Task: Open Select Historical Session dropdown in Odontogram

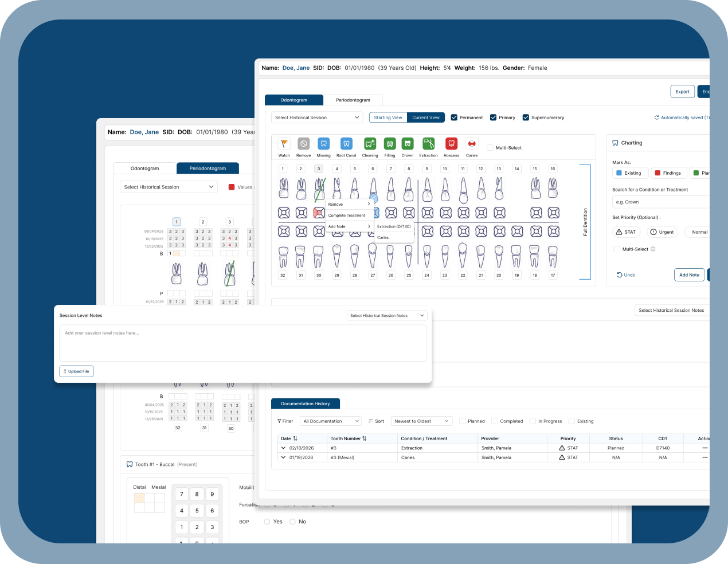Action: (x=317, y=117)
